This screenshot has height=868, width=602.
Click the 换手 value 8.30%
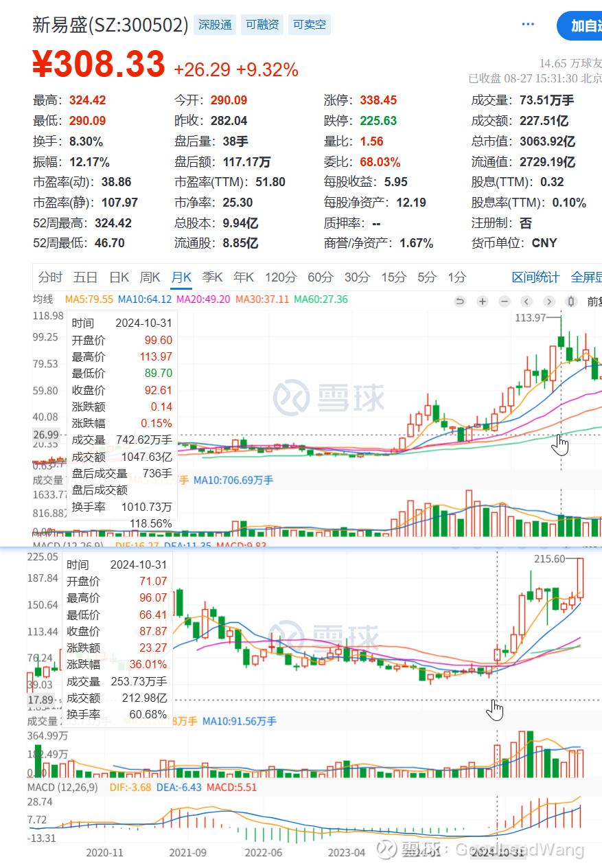click(x=86, y=141)
